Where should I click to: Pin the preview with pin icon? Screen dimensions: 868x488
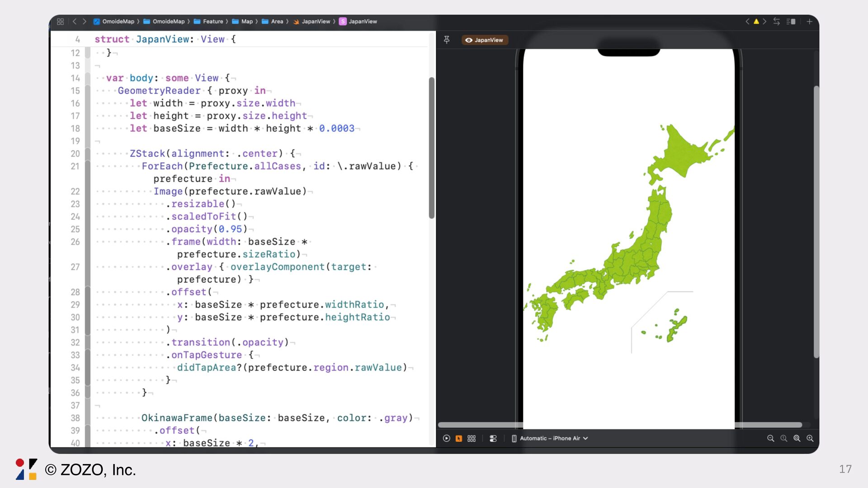(x=447, y=40)
